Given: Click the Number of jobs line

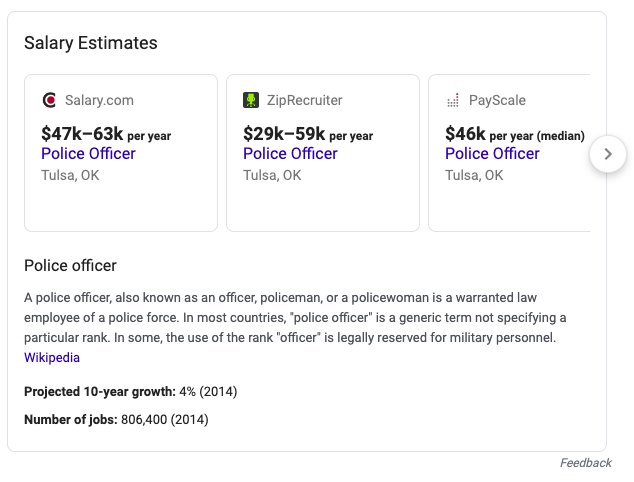Looking at the screenshot, I should [116, 419].
